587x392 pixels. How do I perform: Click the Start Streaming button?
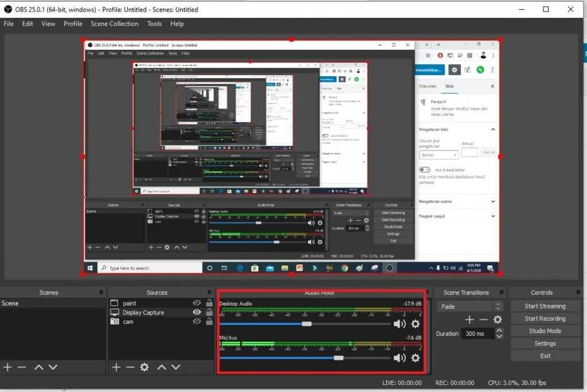pyautogui.click(x=545, y=306)
